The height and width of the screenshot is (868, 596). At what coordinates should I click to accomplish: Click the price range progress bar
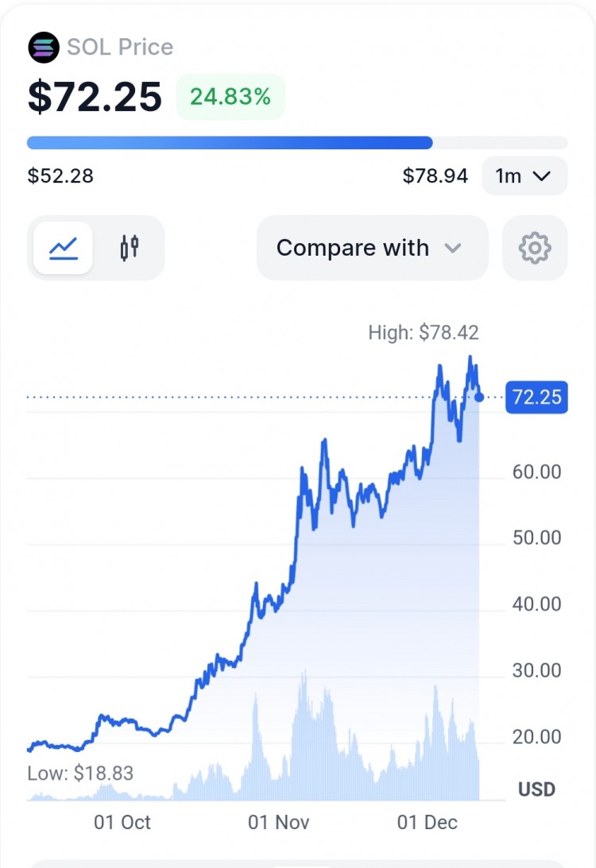coord(297,143)
